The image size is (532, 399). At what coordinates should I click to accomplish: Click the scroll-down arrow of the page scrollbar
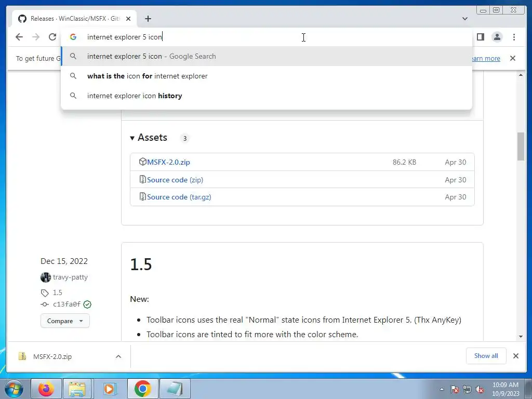pyautogui.click(x=521, y=337)
